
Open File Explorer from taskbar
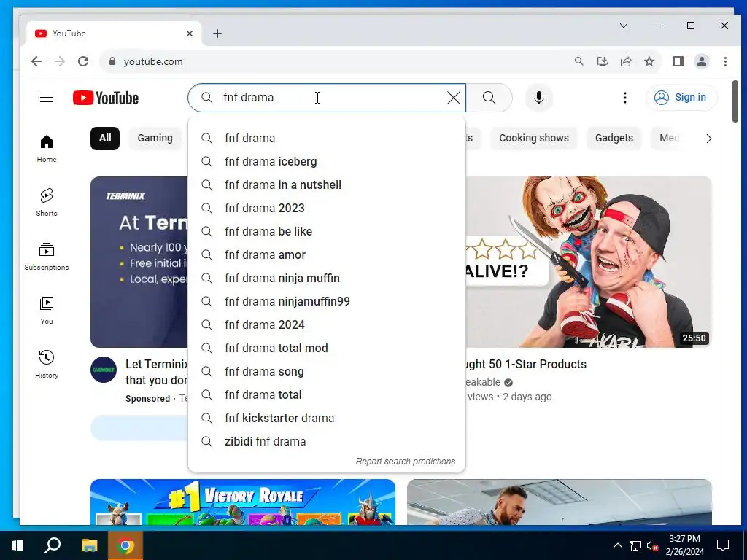tap(89, 545)
